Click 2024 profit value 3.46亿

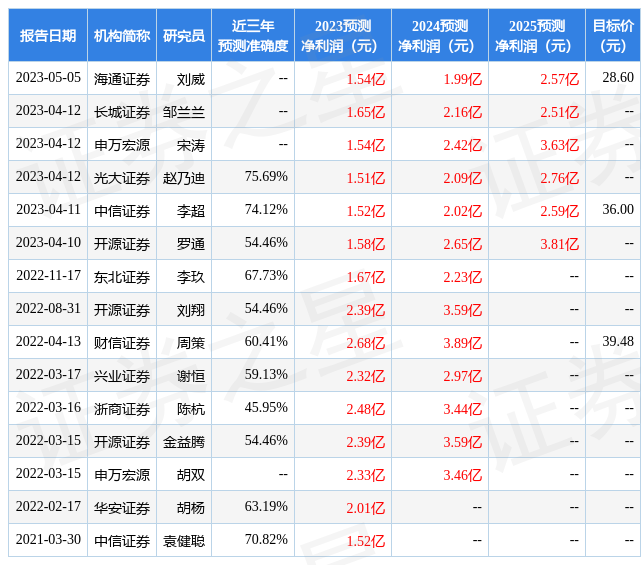pos(462,475)
